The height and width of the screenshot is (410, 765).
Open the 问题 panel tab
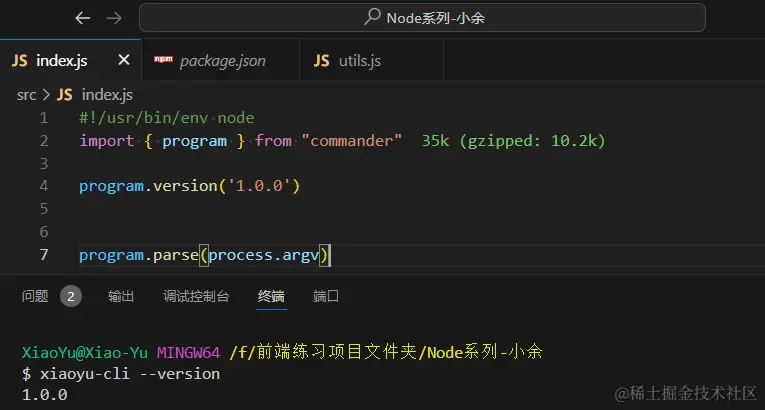pyautogui.click(x=35, y=296)
